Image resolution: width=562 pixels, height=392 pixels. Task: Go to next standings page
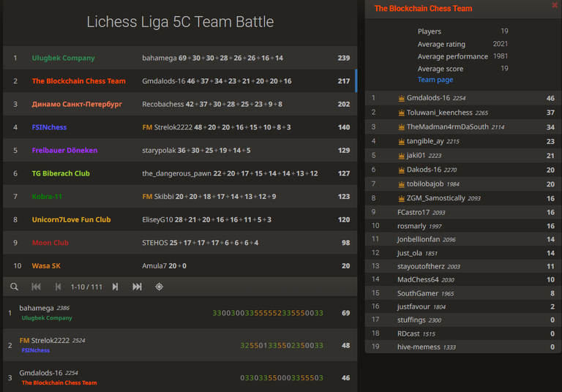tap(115, 287)
